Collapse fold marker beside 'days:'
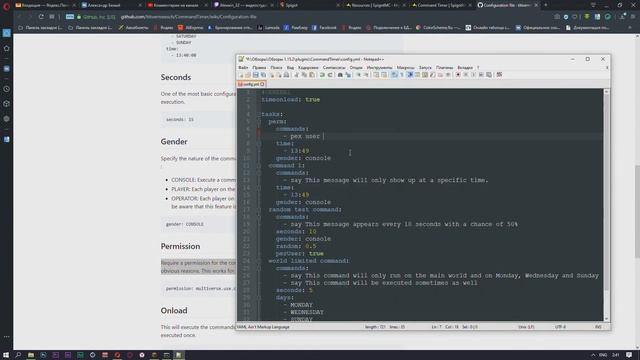 [x=259, y=298]
